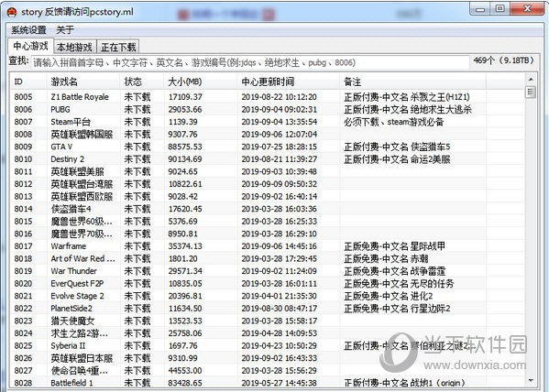
Task: Select the 侠盗猎车4 row
Action: click(x=268, y=209)
